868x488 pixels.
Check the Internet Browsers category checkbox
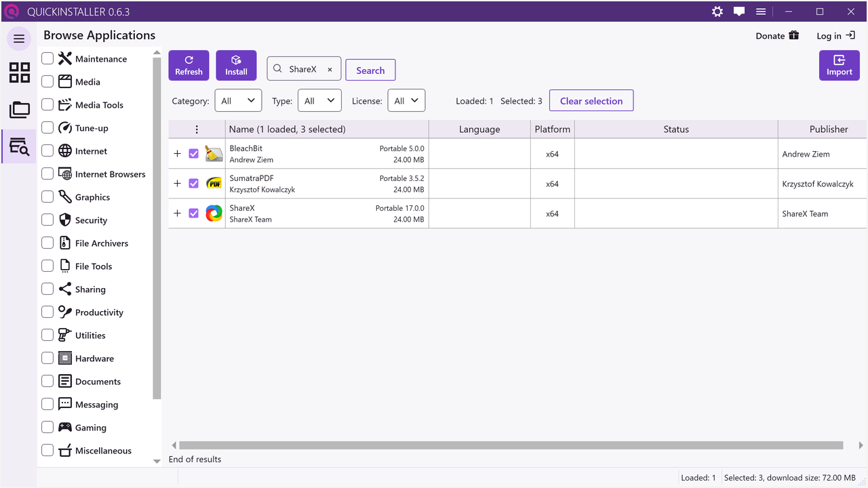click(47, 174)
